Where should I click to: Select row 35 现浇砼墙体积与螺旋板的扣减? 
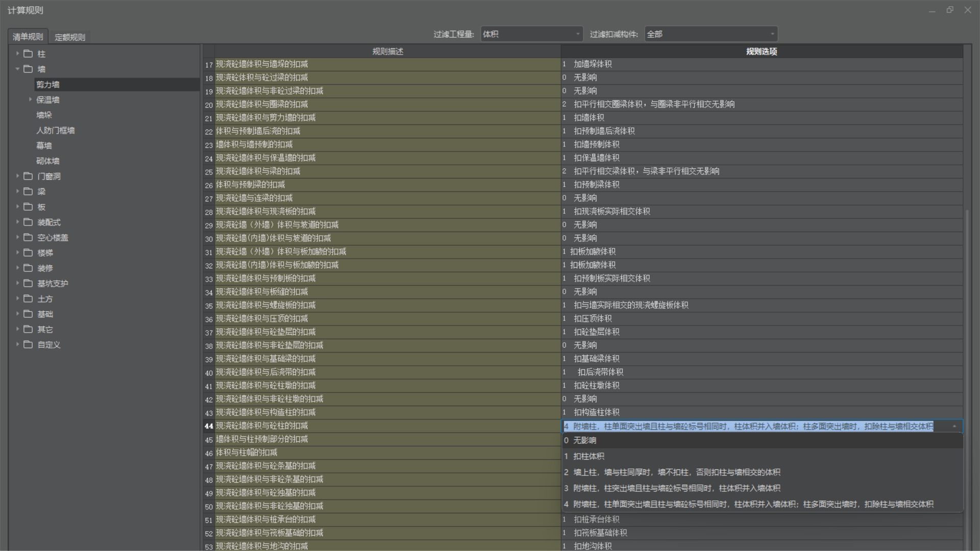pos(387,305)
